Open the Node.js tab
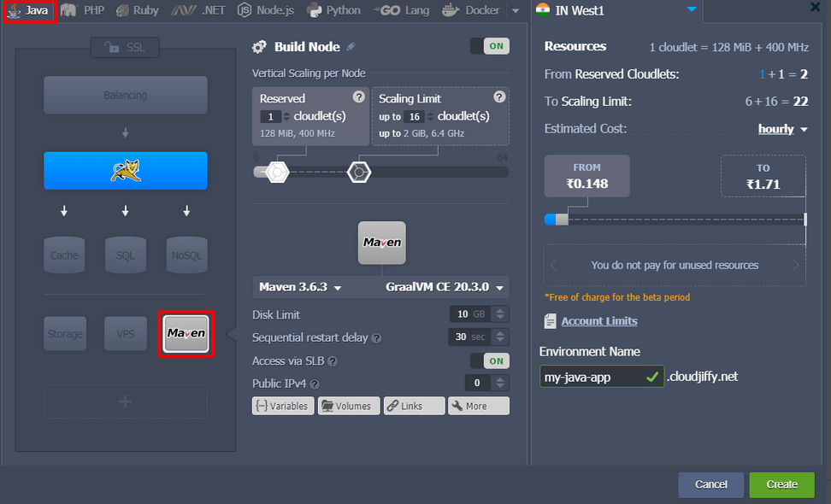Viewport: 831px width, 504px height. coord(266,10)
